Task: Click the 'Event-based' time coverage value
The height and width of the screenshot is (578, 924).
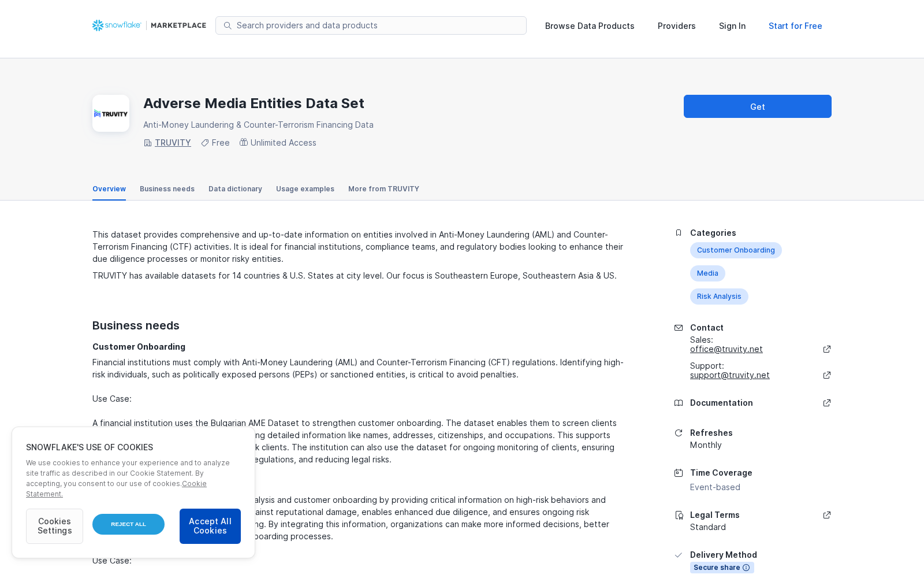Action: (715, 487)
